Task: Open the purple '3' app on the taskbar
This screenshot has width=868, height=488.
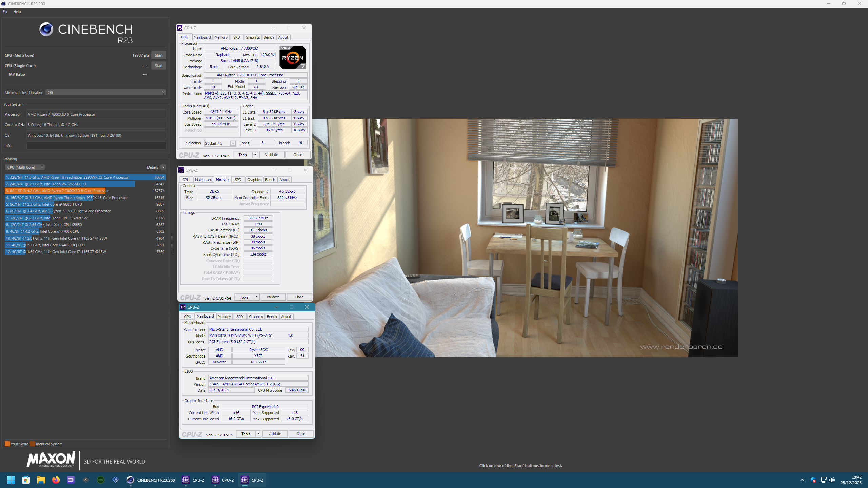Action: [x=71, y=480]
